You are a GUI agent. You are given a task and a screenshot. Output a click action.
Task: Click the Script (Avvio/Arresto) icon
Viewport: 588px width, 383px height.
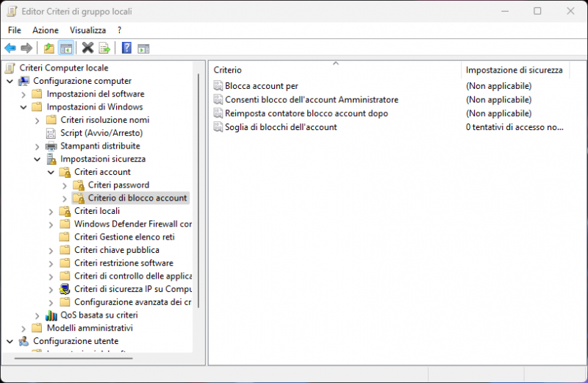click(x=51, y=133)
